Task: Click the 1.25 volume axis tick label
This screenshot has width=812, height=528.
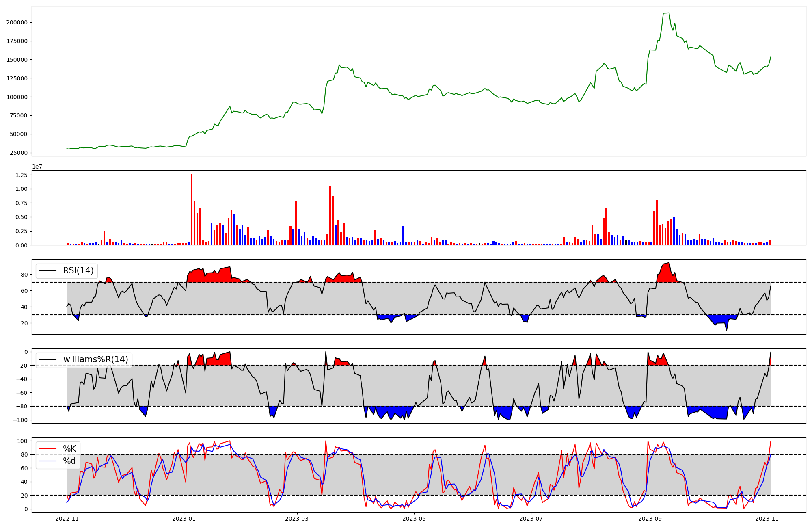Action: [21, 175]
